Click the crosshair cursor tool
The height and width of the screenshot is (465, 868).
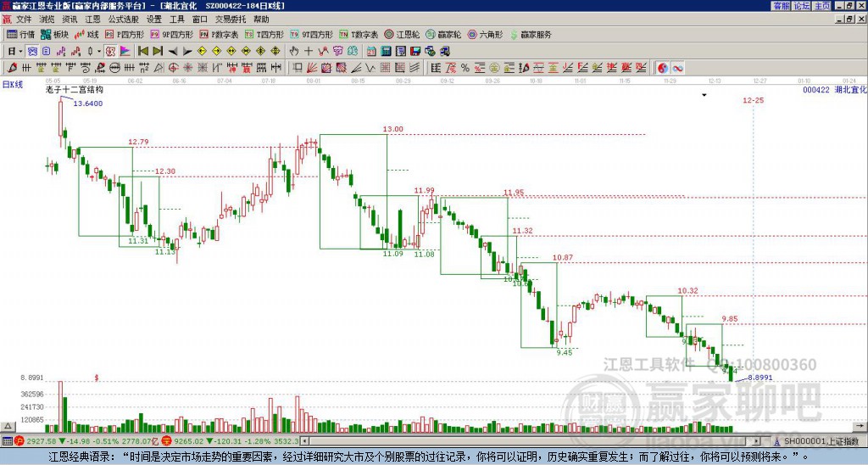[x=309, y=52]
